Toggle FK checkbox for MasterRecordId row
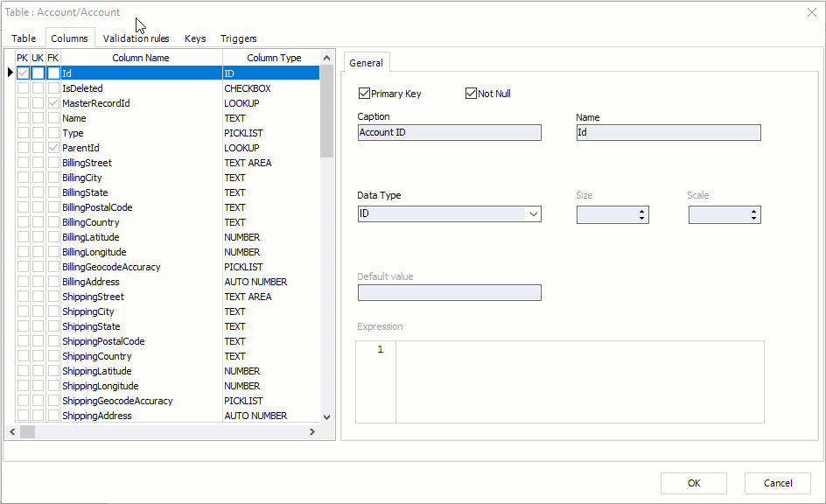Screen dimensions: 826x504 (53, 103)
